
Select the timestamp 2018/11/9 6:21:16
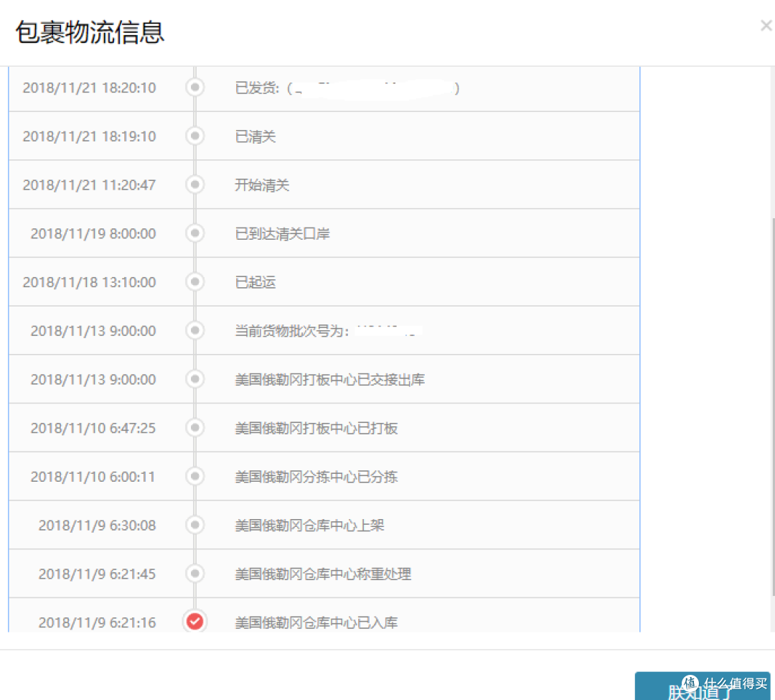coord(98,622)
